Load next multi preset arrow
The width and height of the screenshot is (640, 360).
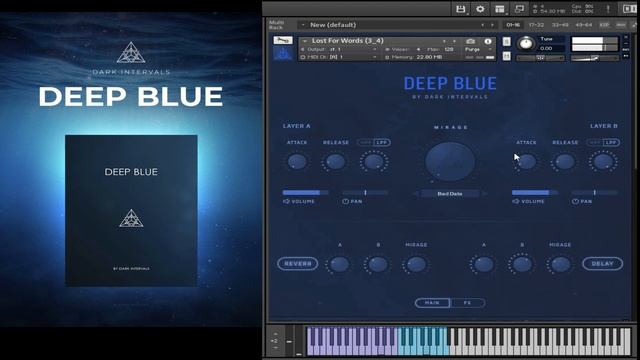pyautogui.click(x=493, y=25)
